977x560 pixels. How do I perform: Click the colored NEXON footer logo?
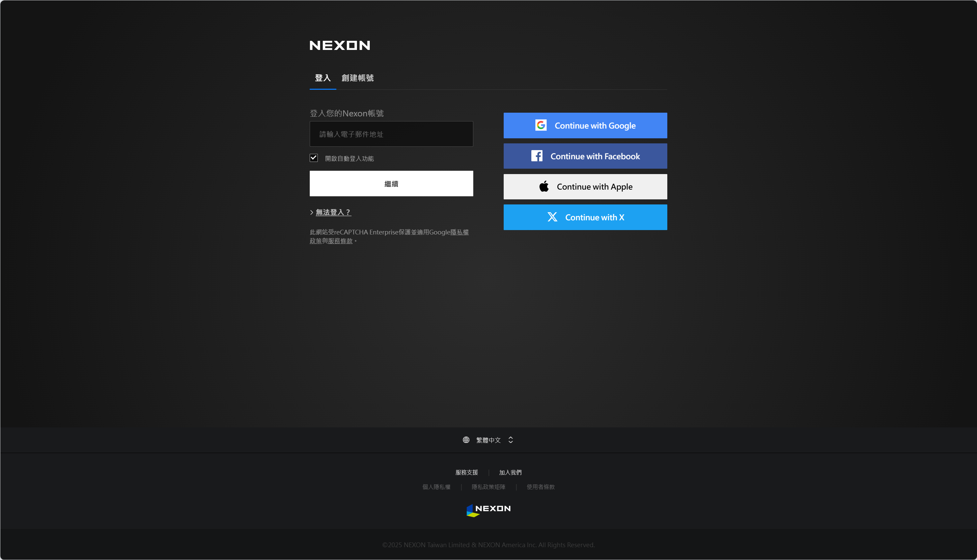pyautogui.click(x=488, y=510)
